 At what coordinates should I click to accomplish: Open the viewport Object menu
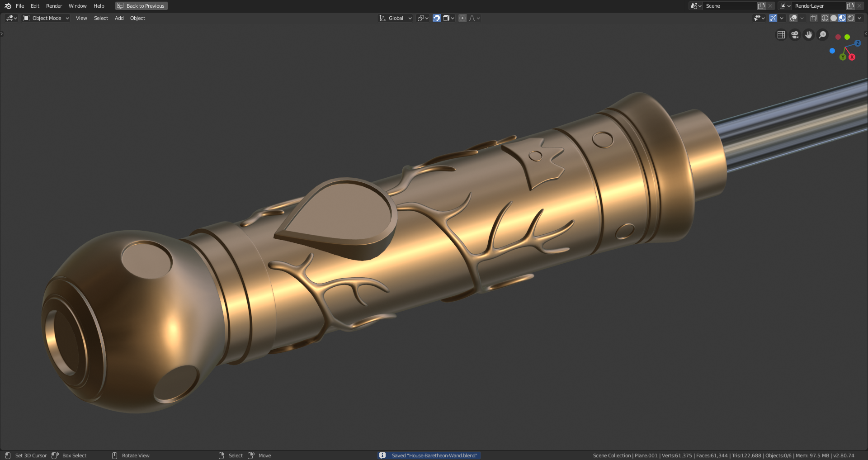137,18
